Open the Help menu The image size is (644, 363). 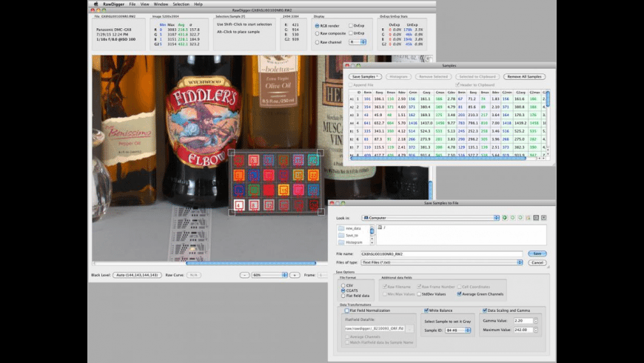click(198, 4)
